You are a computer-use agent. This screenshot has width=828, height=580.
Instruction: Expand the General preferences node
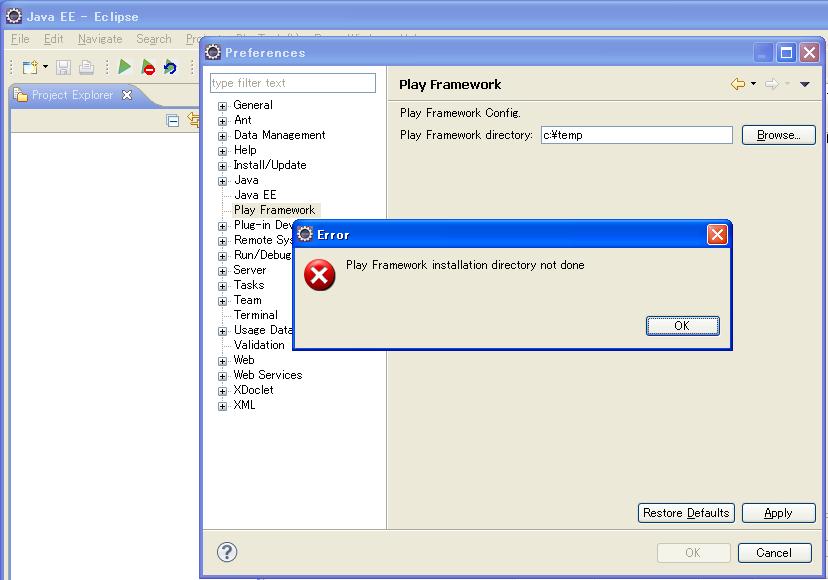[222, 106]
